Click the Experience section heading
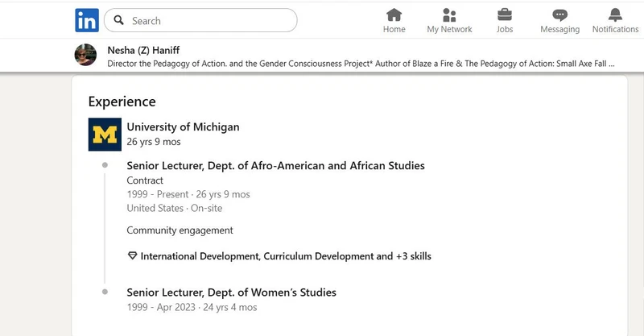This screenshot has height=336, width=644. (122, 102)
